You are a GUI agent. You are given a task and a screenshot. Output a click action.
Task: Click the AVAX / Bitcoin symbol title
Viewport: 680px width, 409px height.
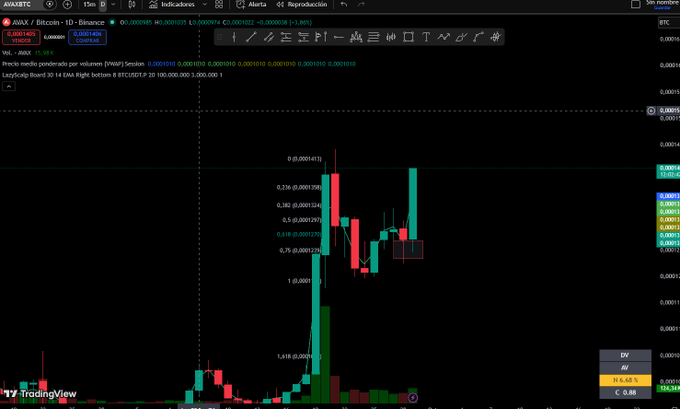coord(58,22)
